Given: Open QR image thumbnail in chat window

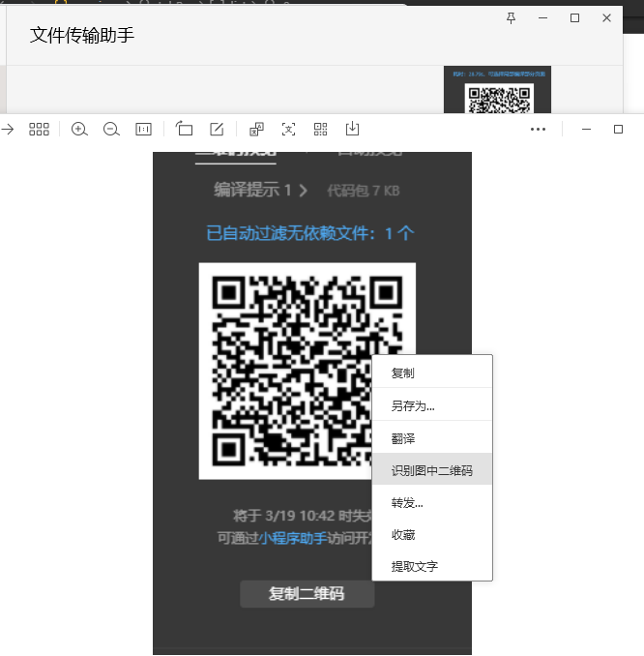Looking at the screenshot, I should (x=497, y=90).
